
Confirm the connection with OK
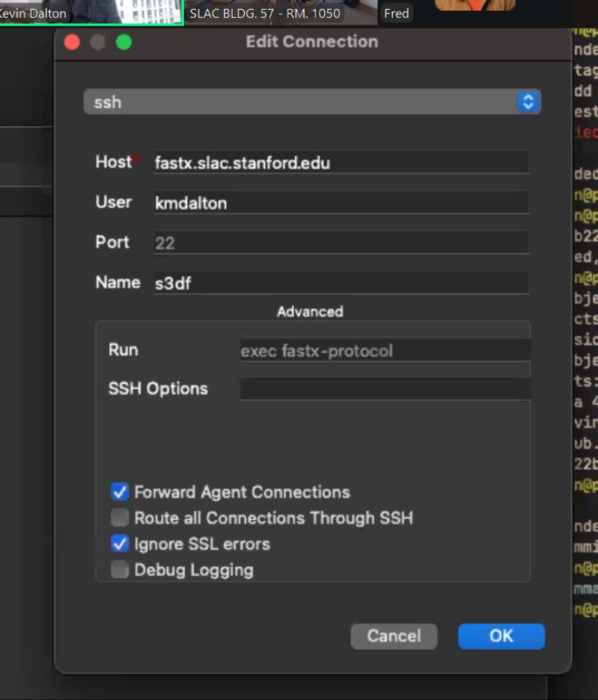(x=501, y=636)
